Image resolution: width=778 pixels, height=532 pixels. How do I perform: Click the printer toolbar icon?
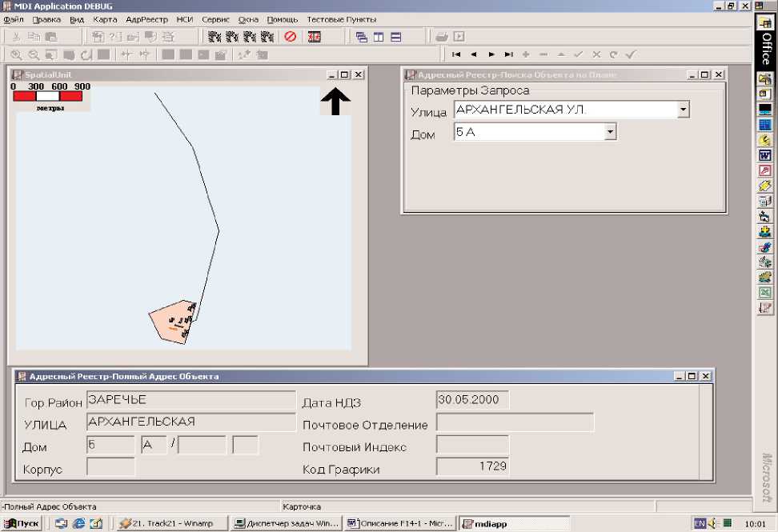tap(442, 37)
